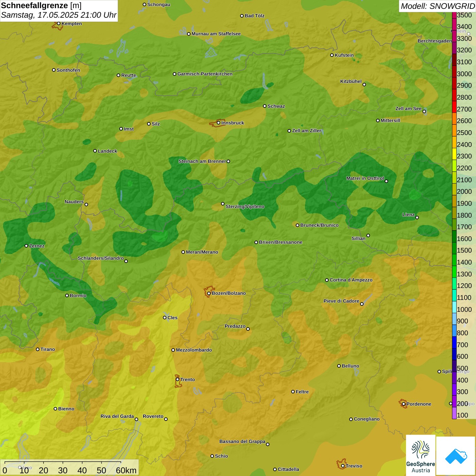Click the Cortina d'Ampezzo label
Image resolution: width=476 pixels, height=476 pixels.
pyautogui.click(x=351, y=280)
